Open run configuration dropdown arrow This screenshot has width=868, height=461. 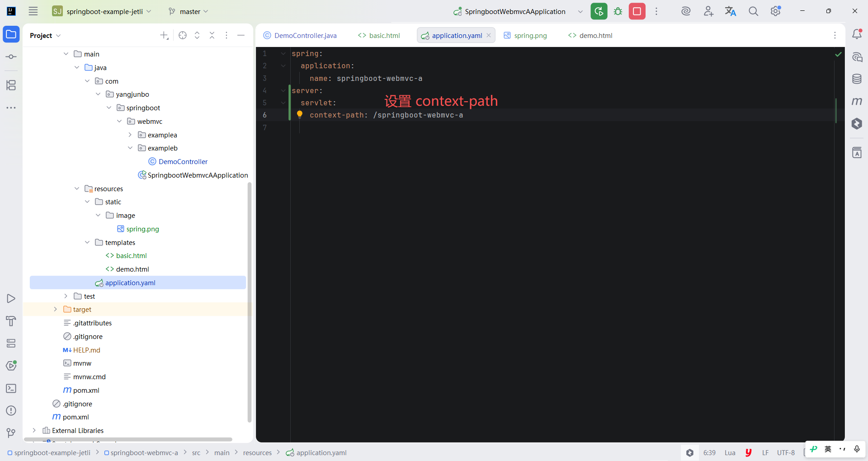point(580,12)
